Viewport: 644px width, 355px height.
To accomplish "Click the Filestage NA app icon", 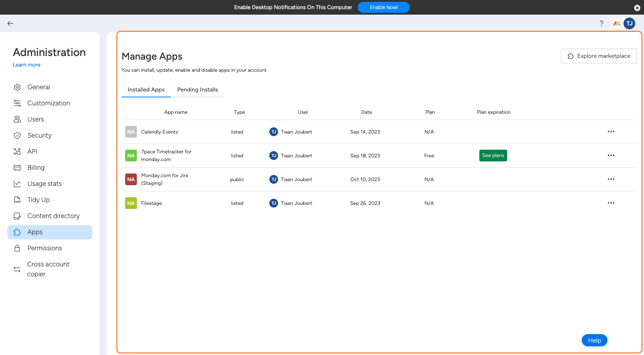I will [131, 203].
